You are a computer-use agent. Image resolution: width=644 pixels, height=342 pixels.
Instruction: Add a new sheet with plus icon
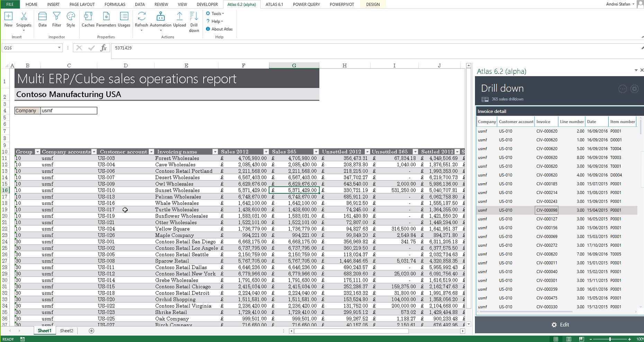(x=91, y=331)
